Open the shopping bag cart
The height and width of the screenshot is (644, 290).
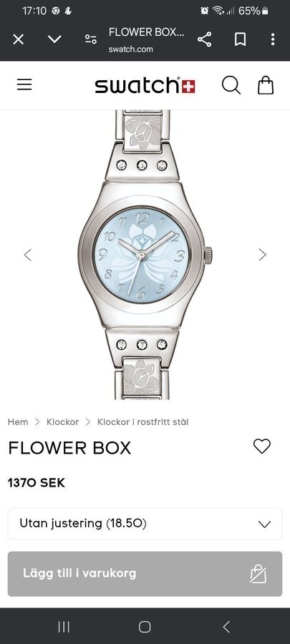[x=266, y=85]
